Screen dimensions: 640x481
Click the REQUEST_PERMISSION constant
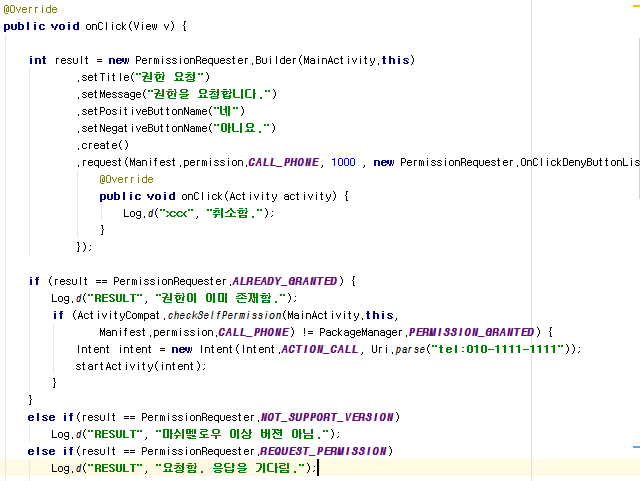(323, 451)
